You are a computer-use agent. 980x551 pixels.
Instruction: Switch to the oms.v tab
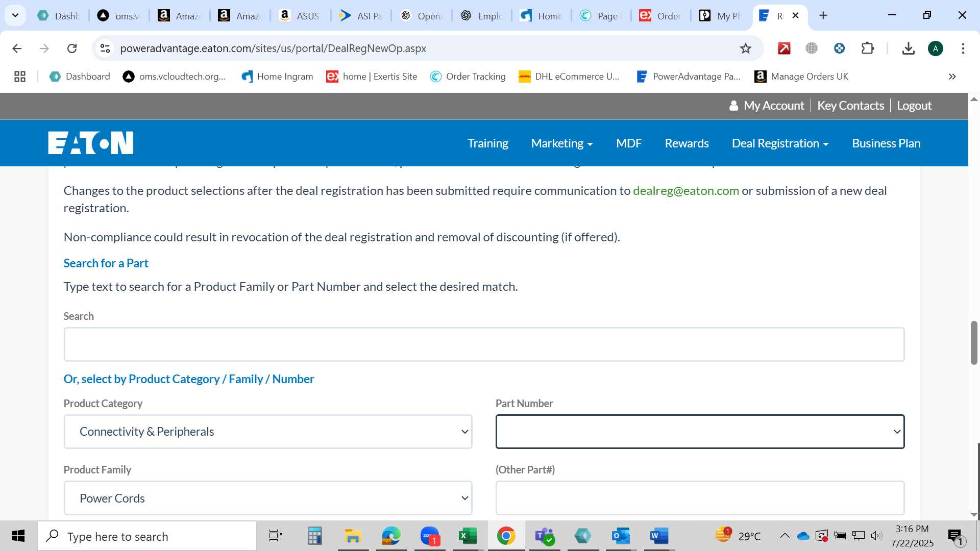point(118,16)
